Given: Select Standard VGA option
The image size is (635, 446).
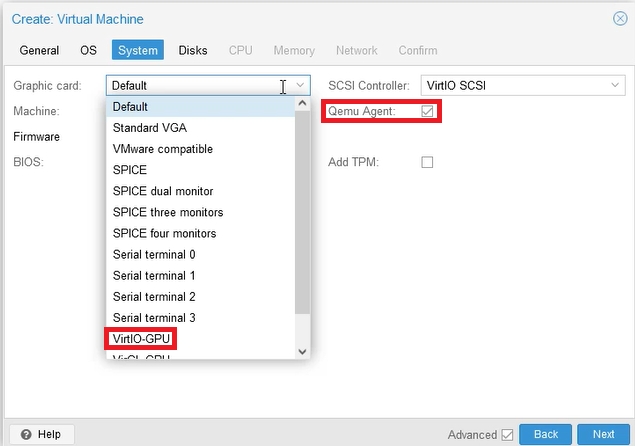Looking at the screenshot, I should pyautogui.click(x=149, y=128).
